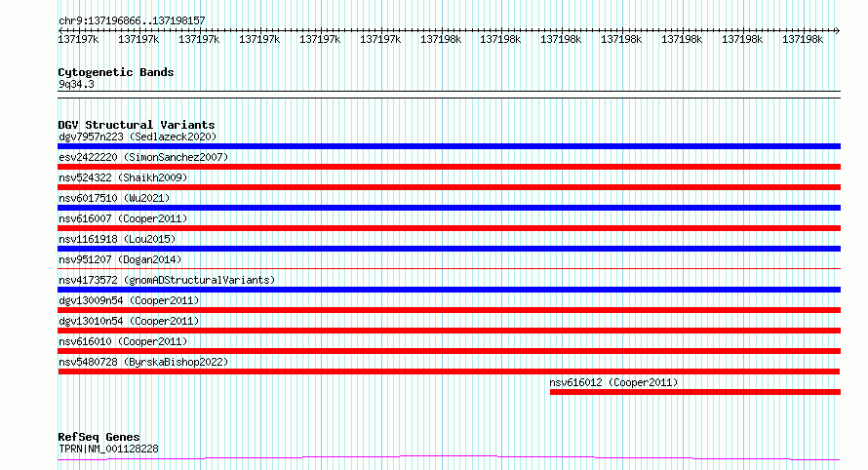This screenshot has width=868, height=470.
Task: Click the RefSeq Genes track title
Action: pos(99,437)
